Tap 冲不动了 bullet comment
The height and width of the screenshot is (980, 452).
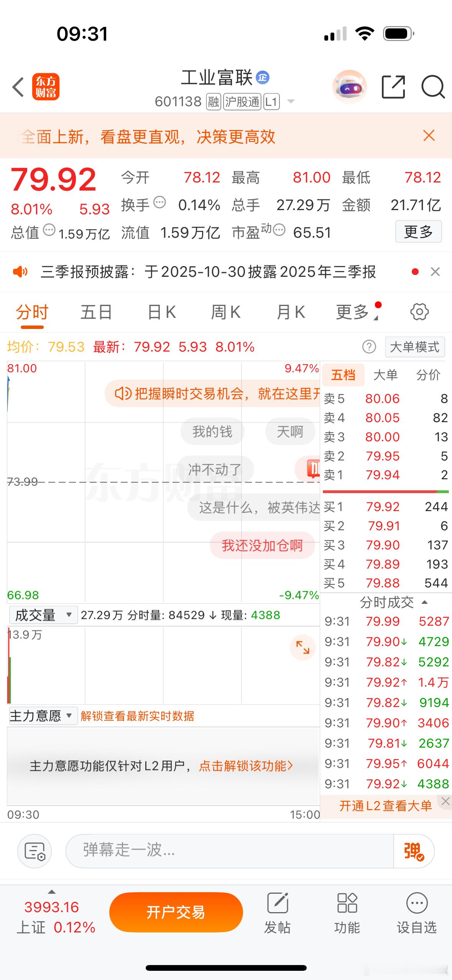coord(215,469)
